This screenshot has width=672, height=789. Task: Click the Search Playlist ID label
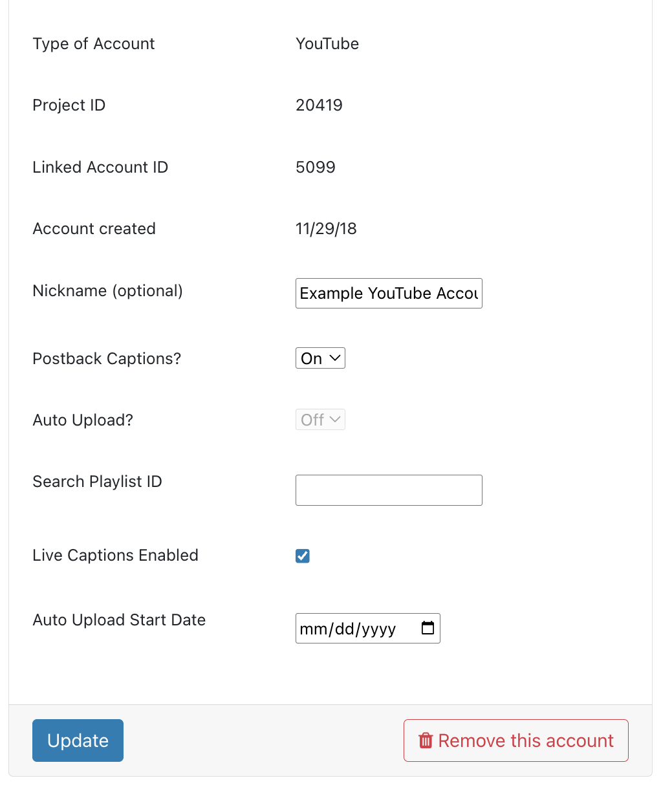pyautogui.click(x=97, y=482)
